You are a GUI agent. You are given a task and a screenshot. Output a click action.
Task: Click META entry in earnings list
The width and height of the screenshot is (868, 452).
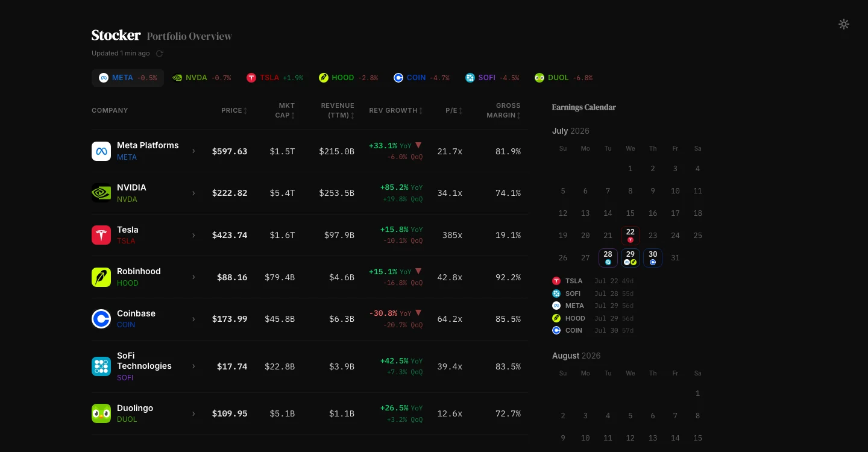click(x=594, y=306)
